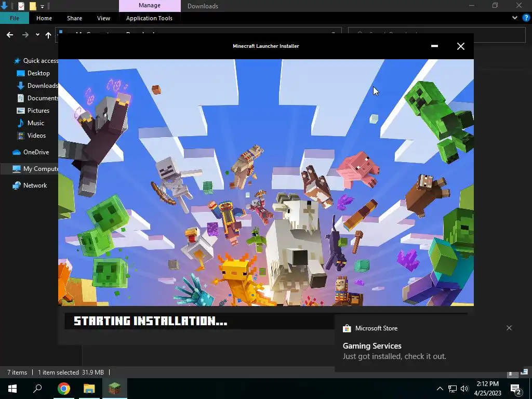Go forward in File Explorer
Image resolution: width=532 pixels, height=399 pixels.
(x=25, y=35)
